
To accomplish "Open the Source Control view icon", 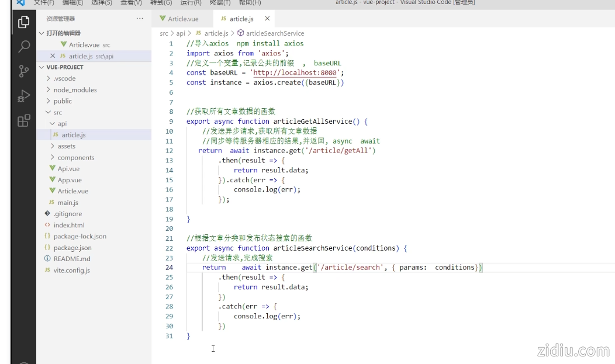I will coord(23,71).
